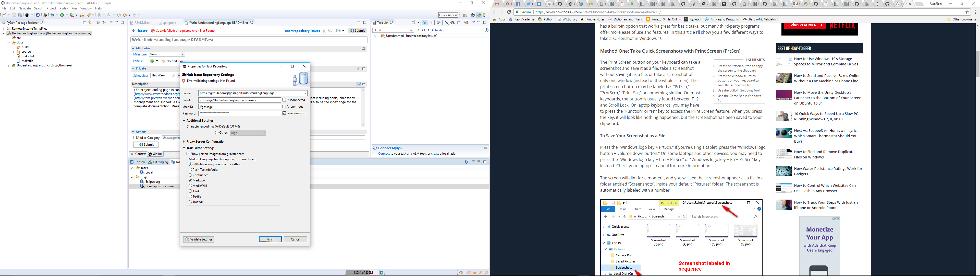Click the Last Edit Location toolbar icon
980x276 pixels.
[x=119, y=15]
